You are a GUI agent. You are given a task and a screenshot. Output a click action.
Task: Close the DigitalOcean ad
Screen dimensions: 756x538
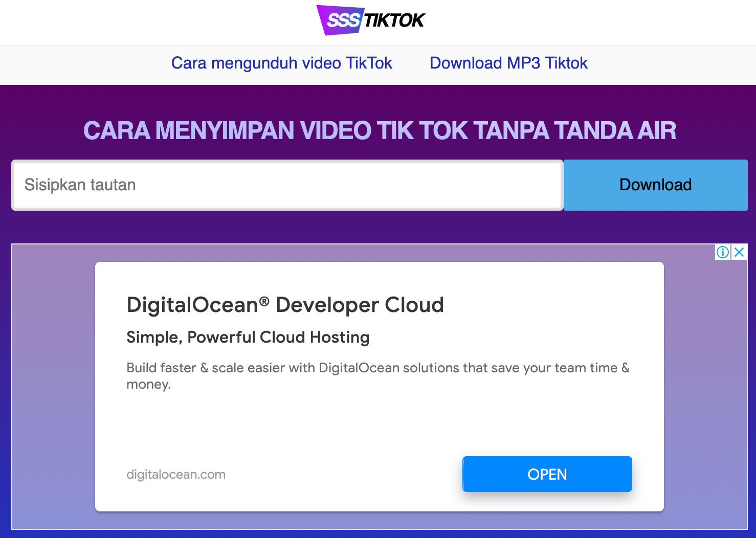point(739,252)
